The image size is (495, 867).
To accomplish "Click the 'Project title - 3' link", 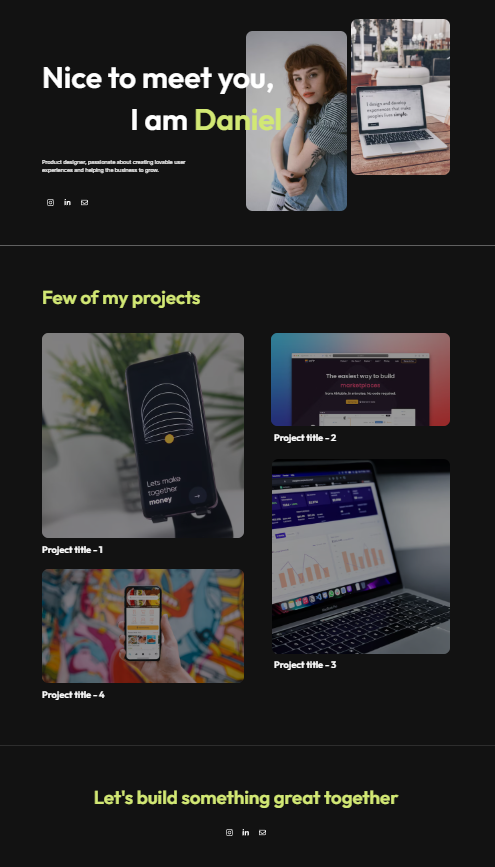I will (305, 665).
